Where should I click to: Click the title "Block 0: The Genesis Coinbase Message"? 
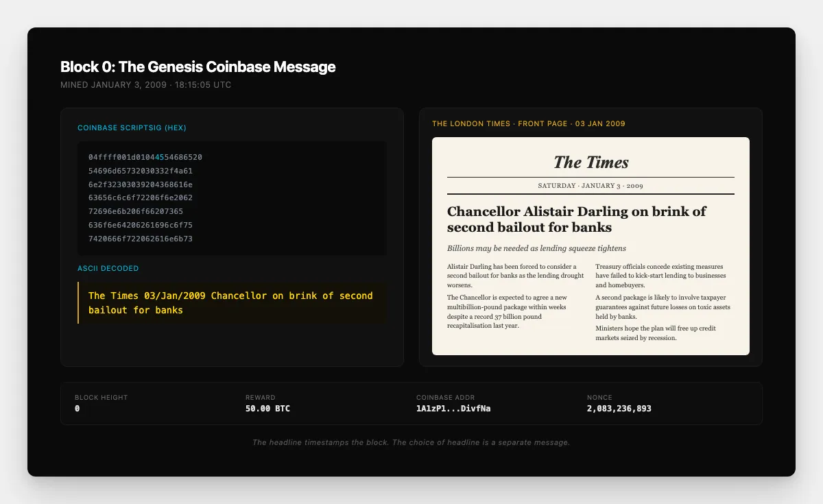coord(198,67)
